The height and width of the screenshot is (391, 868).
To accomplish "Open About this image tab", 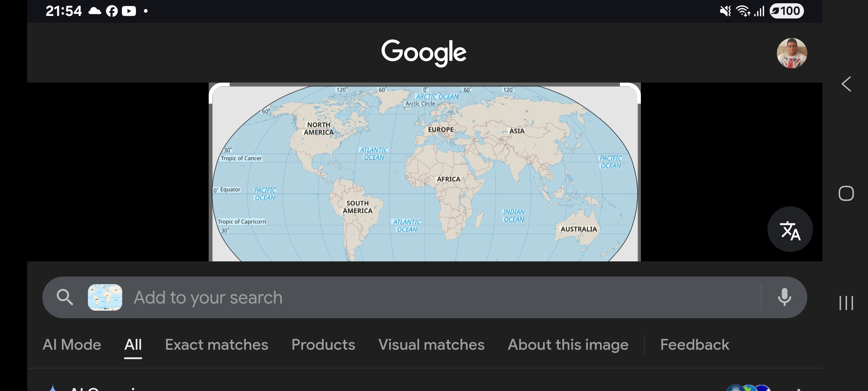I will (x=568, y=345).
